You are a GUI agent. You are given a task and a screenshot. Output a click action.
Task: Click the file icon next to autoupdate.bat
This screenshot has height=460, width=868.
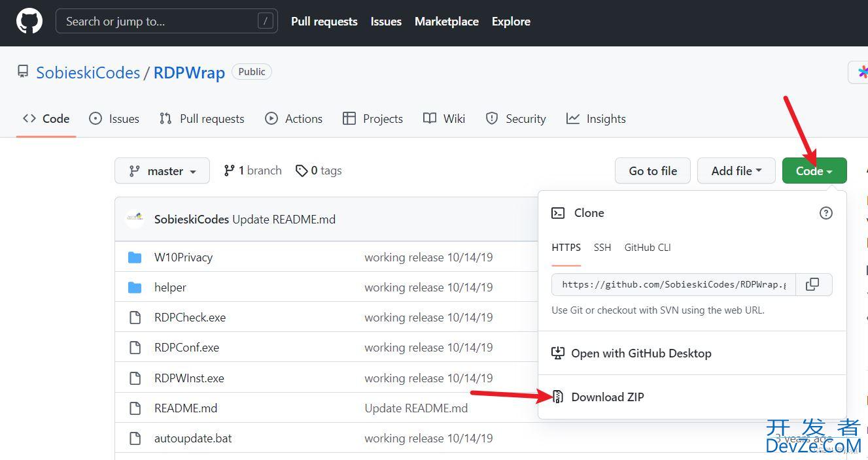[135, 438]
